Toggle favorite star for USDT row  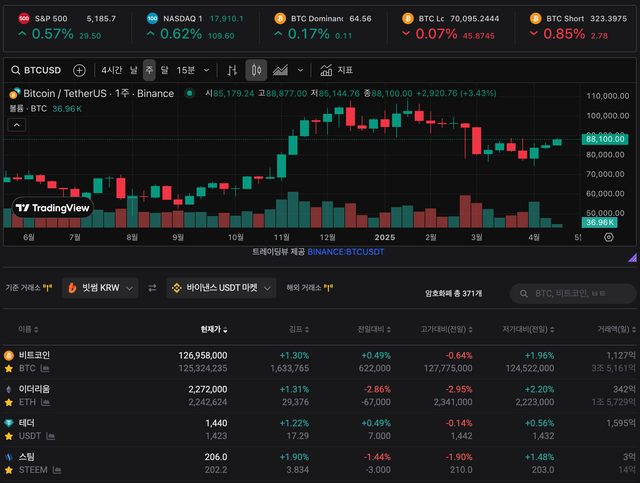[9, 436]
